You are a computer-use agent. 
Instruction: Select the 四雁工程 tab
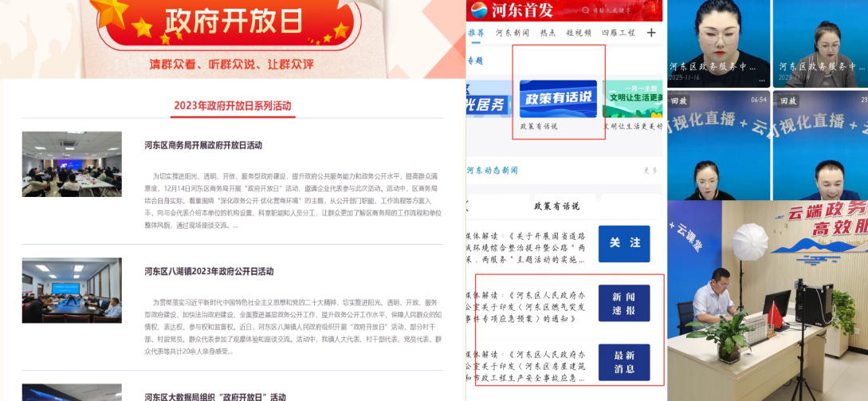click(619, 33)
